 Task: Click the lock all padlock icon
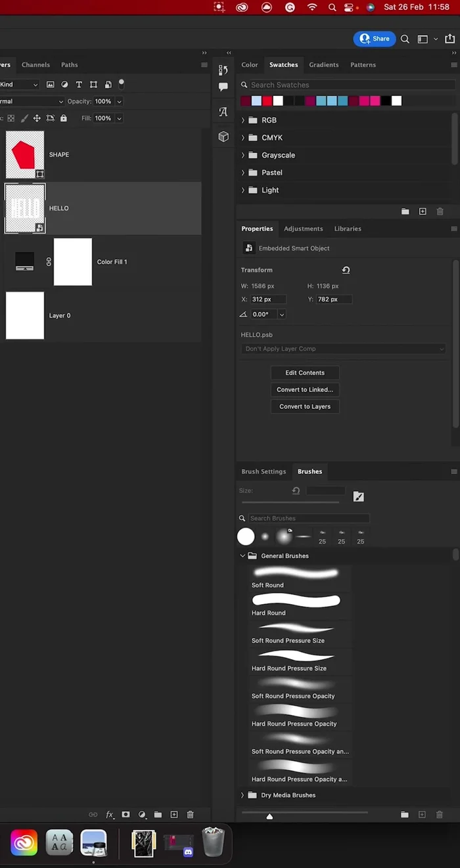pyautogui.click(x=64, y=118)
